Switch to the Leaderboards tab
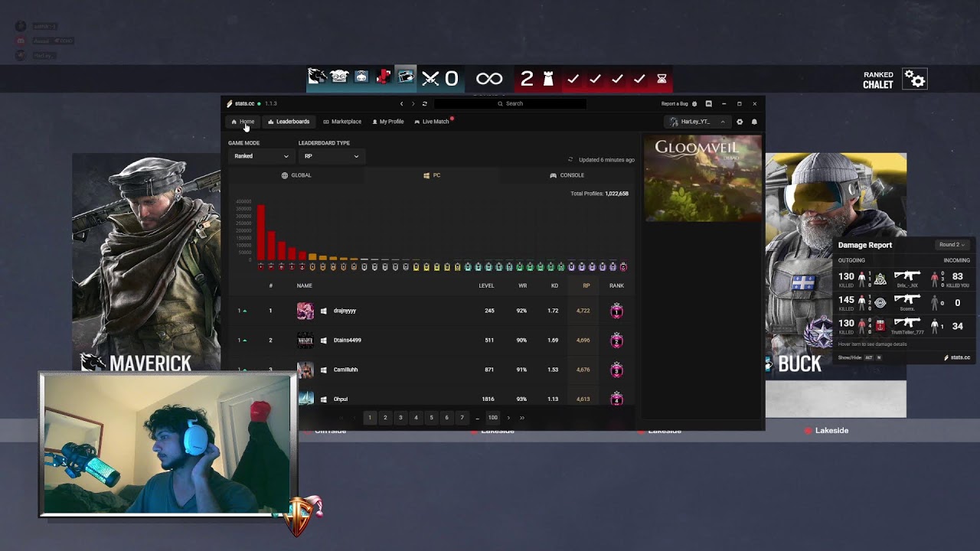The width and height of the screenshot is (980, 551). pyautogui.click(x=289, y=122)
